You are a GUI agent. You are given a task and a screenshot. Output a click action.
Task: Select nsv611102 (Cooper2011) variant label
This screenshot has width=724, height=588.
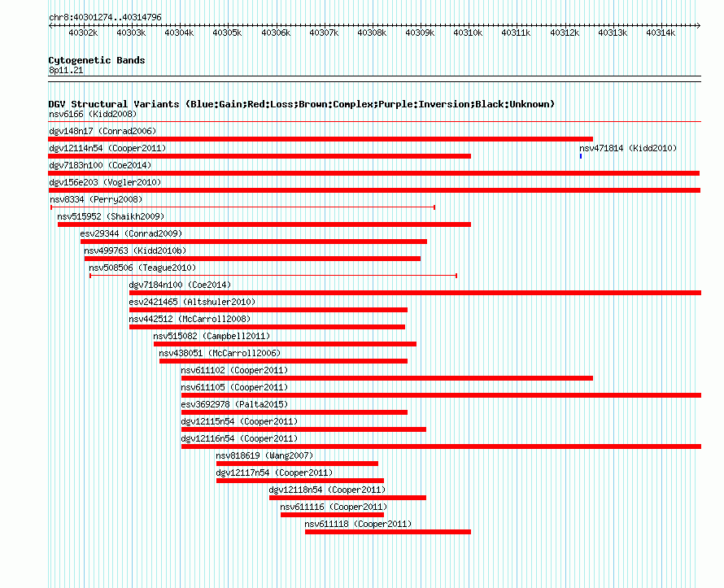pos(234,370)
